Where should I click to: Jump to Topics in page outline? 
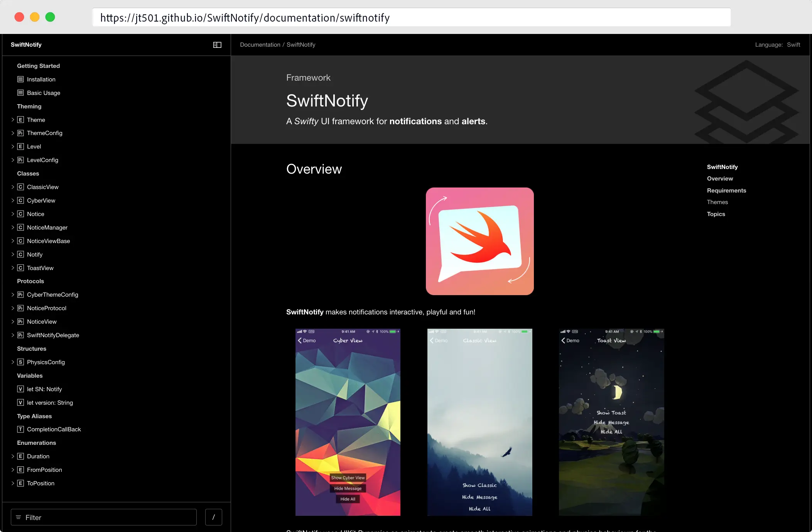click(716, 214)
